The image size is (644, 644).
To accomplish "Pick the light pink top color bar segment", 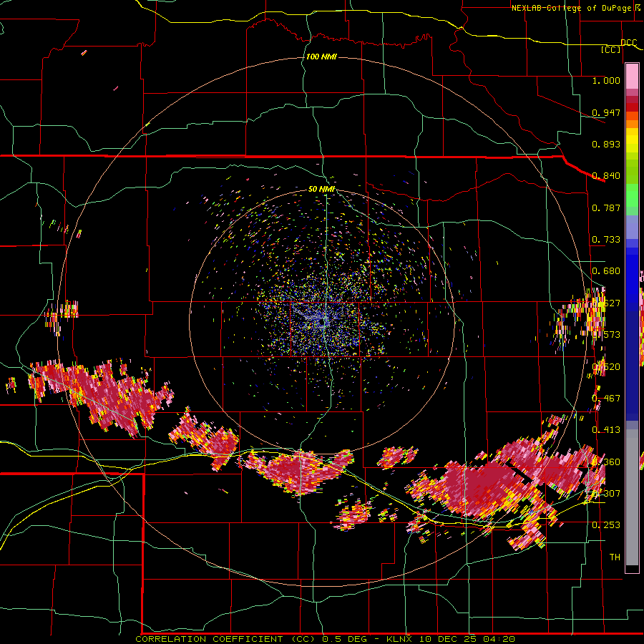I will [632, 76].
